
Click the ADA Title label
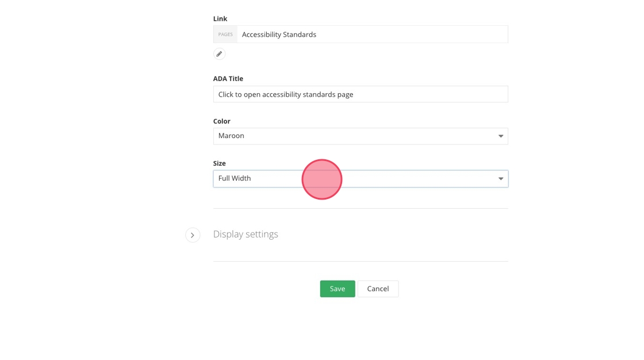228,79
